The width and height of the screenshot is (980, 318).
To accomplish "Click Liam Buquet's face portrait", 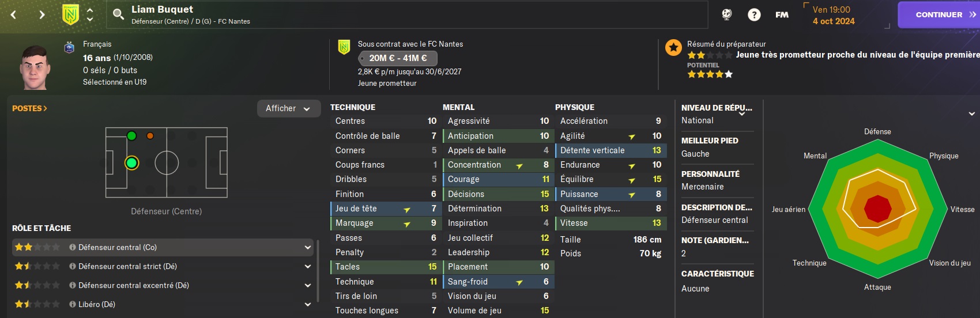I will click(x=35, y=67).
